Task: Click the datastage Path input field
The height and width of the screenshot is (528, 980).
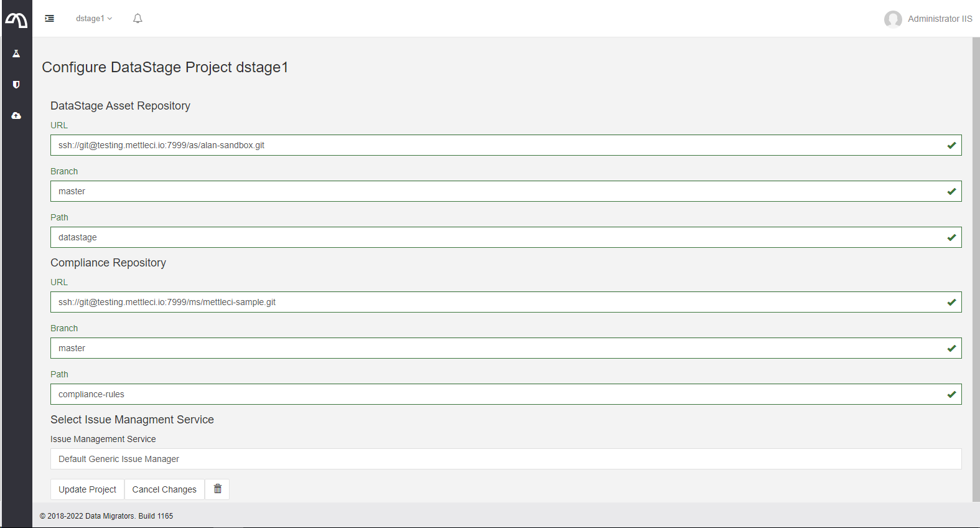Action: coord(498,237)
